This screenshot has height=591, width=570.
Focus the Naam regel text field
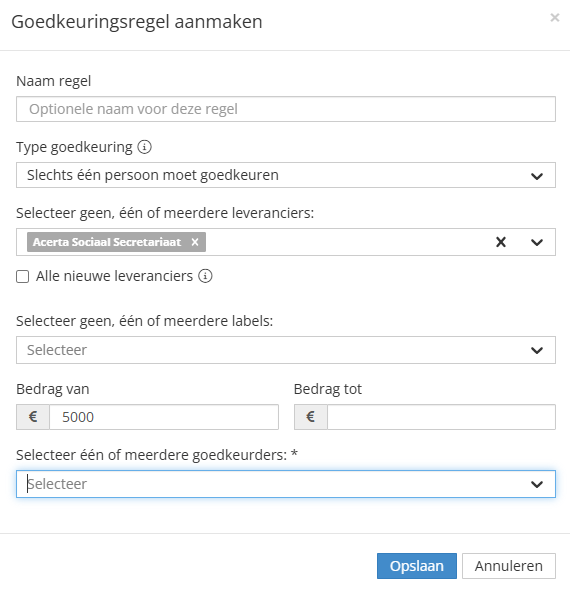(x=286, y=109)
